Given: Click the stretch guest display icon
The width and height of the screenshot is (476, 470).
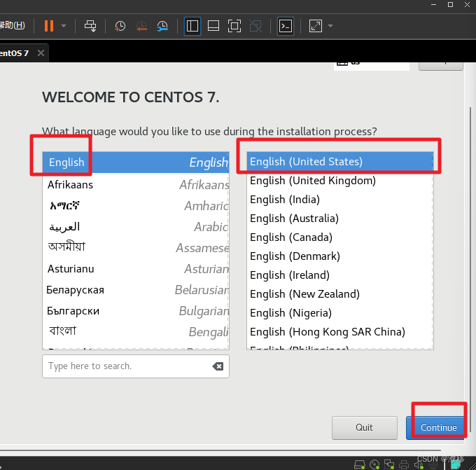Looking at the screenshot, I should (316, 26).
